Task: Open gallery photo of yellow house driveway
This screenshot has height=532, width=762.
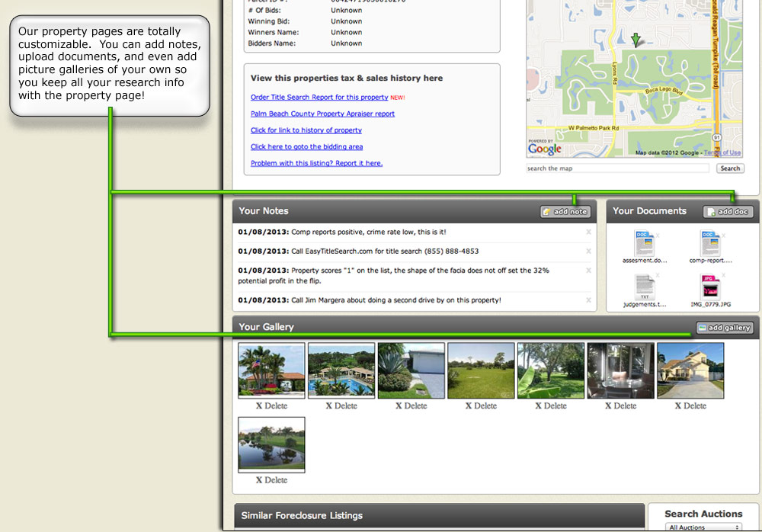Action: [690, 370]
